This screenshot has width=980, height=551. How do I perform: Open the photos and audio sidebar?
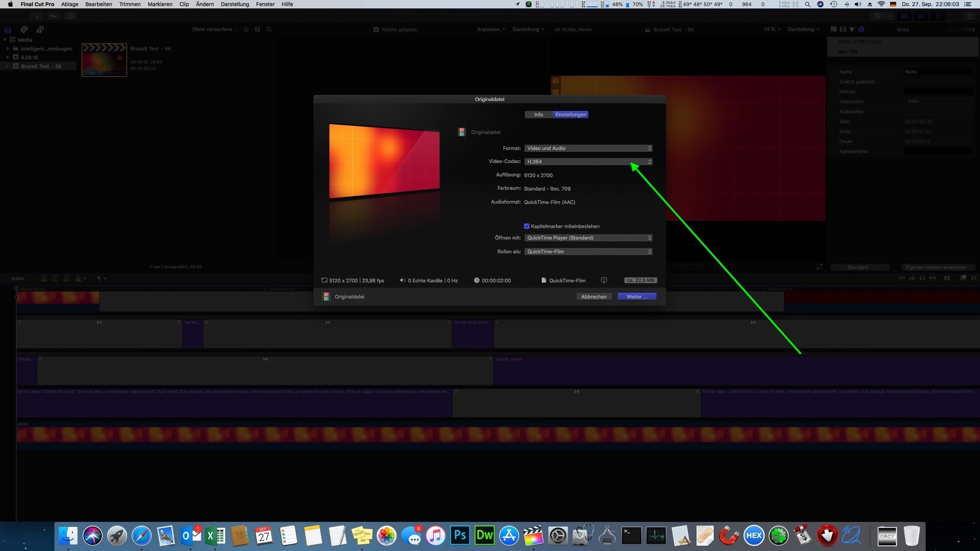[24, 30]
